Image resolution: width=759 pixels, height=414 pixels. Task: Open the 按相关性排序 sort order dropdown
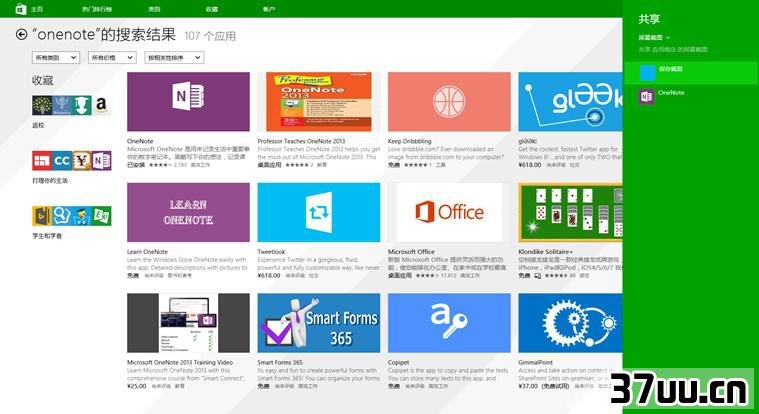click(x=174, y=58)
